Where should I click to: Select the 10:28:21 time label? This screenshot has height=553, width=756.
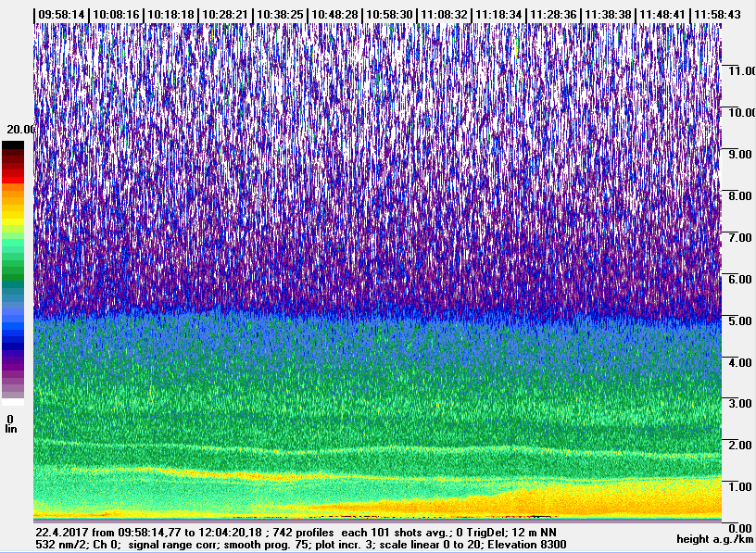pyautogui.click(x=225, y=15)
